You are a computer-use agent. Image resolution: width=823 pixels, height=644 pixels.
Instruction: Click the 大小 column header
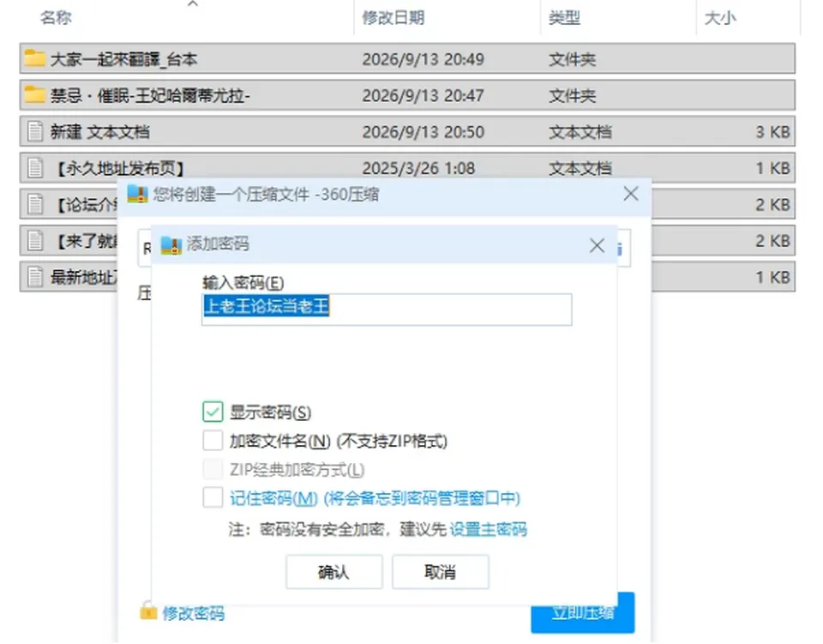click(720, 18)
